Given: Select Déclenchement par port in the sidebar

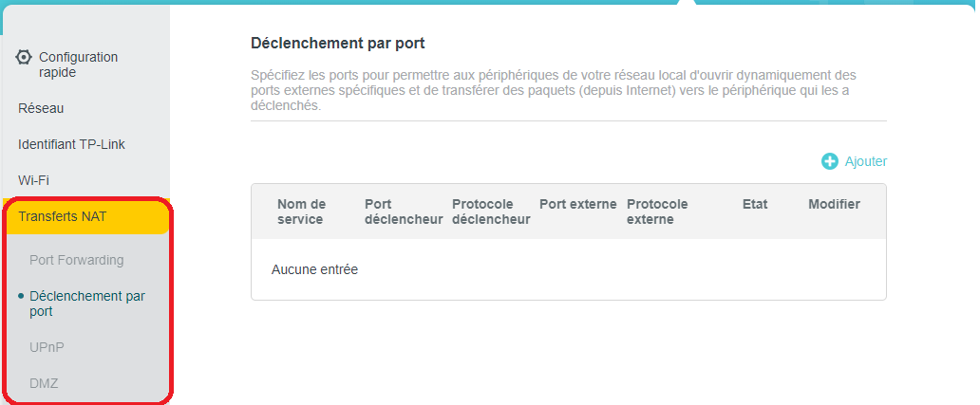Looking at the screenshot, I should tap(86, 304).
